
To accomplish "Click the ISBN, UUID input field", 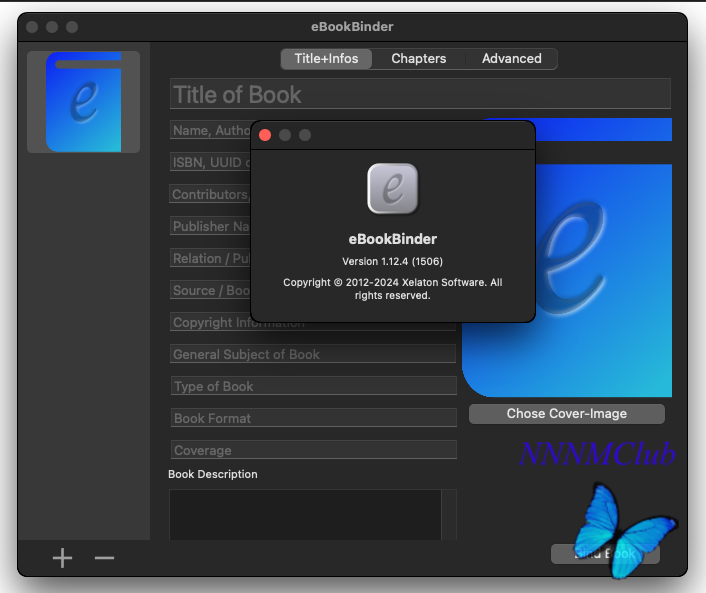I will 210,162.
